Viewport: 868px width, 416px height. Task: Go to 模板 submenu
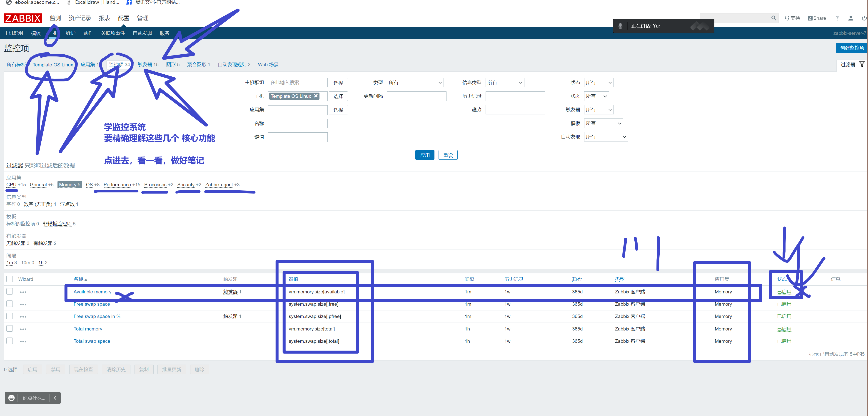point(36,33)
